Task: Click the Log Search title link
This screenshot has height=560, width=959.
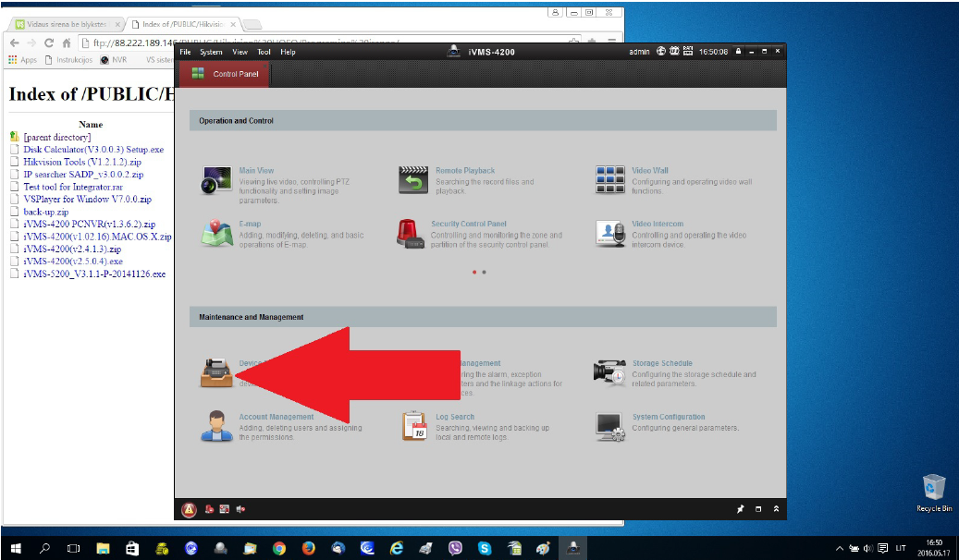Action: pyautogui.click(x=455, y=417)
